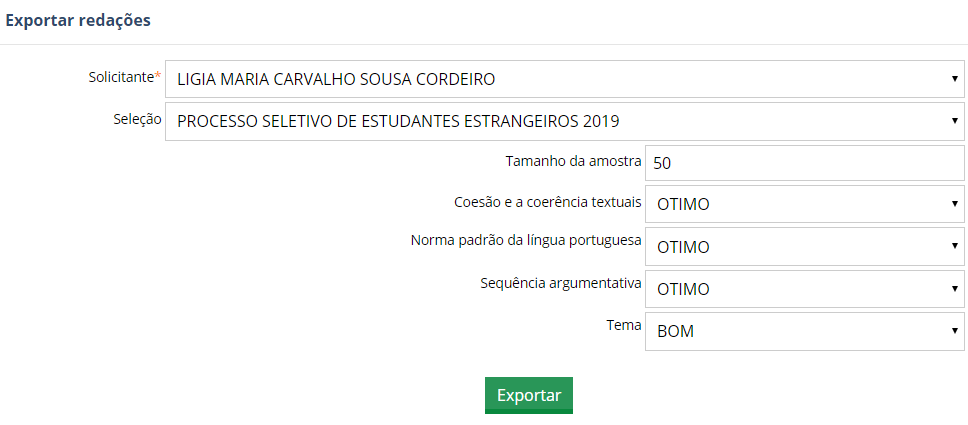Screen dimensions: 968x425
Task: Click the Solicitante dropdown arrow
Action: (955, 79)
